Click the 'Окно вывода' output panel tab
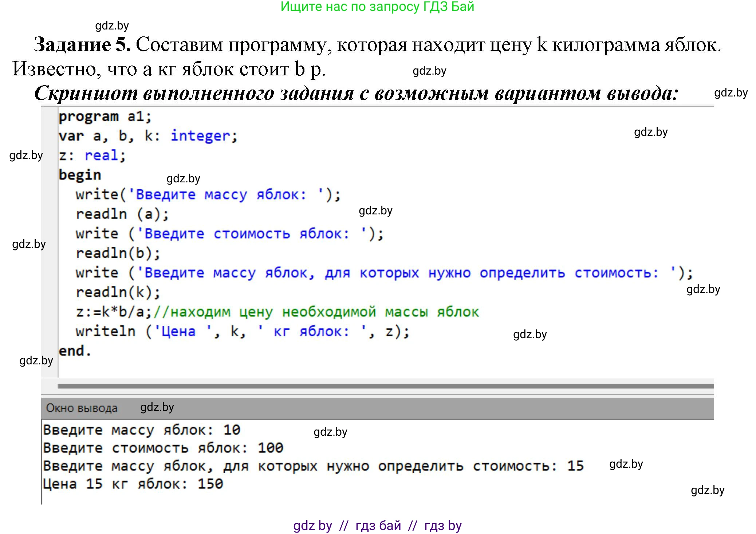The height and width of the screenshot is (534, 756). [x=82, y=408]
